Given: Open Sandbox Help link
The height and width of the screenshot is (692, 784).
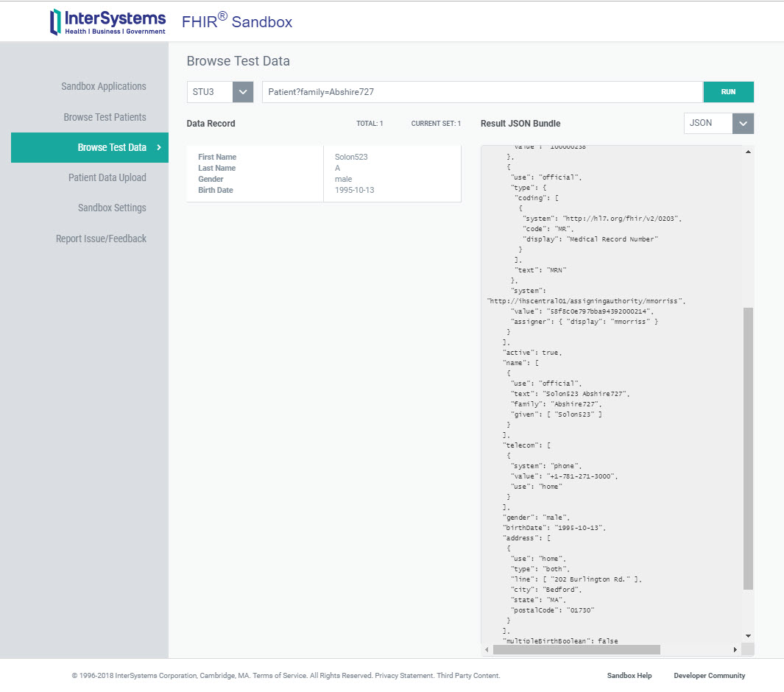Looking at the screenshot, I should pos(629,676).
